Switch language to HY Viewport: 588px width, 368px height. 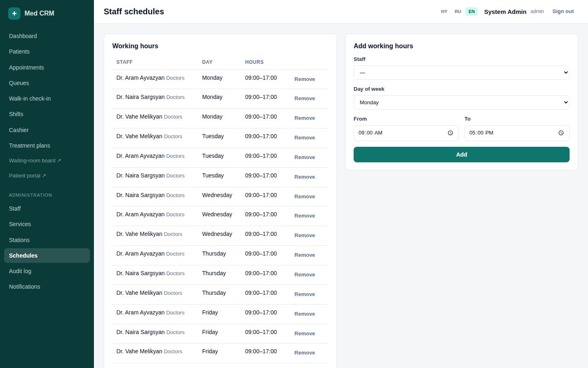tap(444, 11)
